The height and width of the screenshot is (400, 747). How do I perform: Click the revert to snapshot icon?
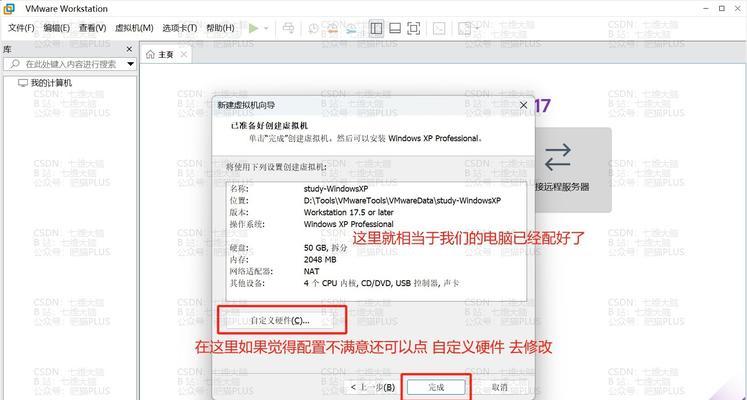332,29
